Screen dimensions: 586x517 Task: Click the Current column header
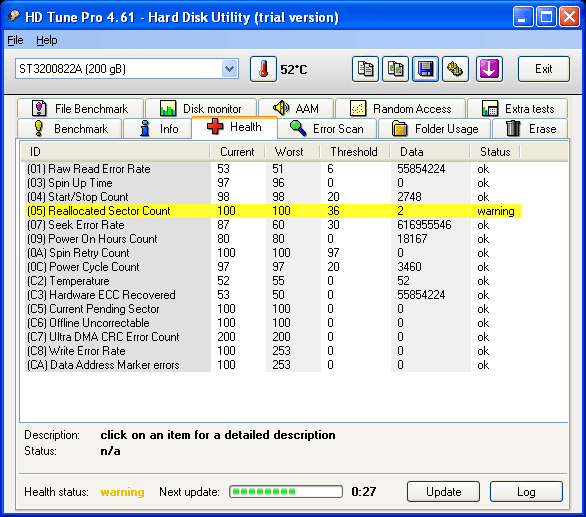(x=237, y=152)
